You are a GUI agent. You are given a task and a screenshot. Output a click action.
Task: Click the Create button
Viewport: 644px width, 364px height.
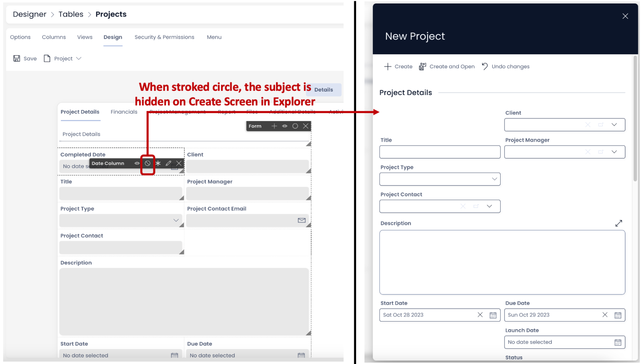click(x=398, y=66)
